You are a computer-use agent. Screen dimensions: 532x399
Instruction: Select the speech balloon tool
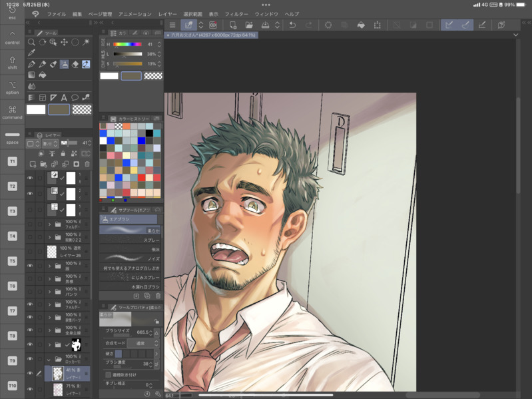point(75,98)
